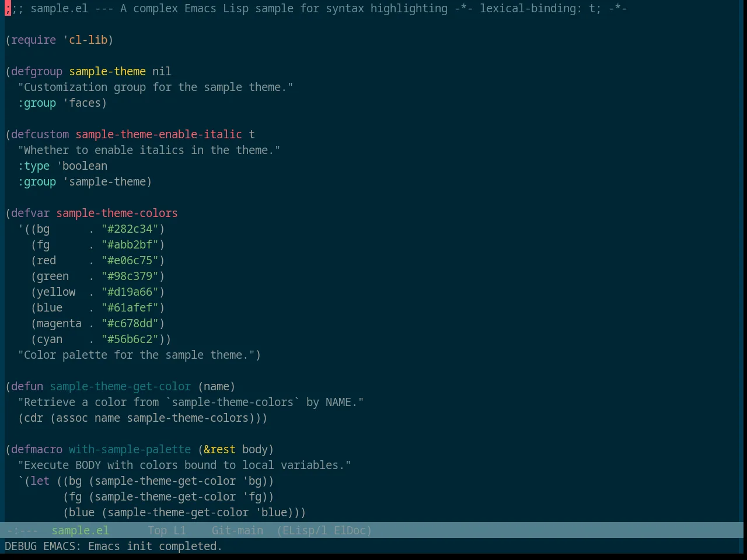Viewport: 747px width, 560px height.
Task: Click the 'defvar' keyword
Action: pyautogui.click(x=30, y=213)
